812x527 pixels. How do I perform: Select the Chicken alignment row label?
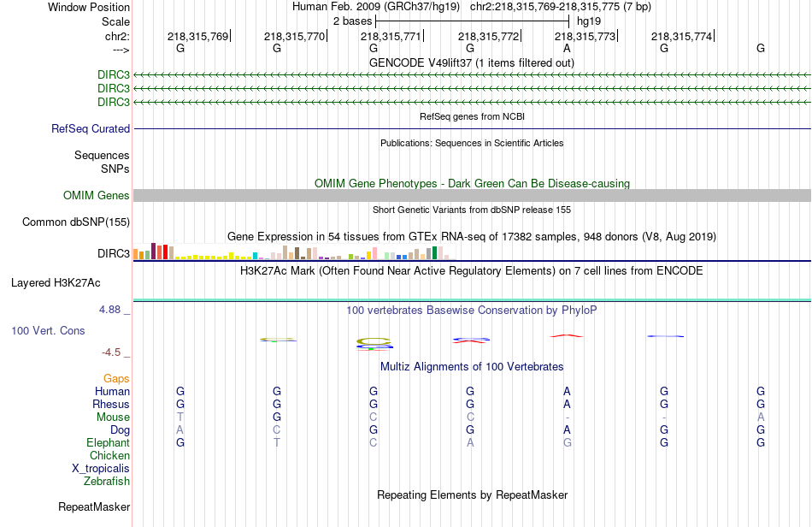click(109, 456)
